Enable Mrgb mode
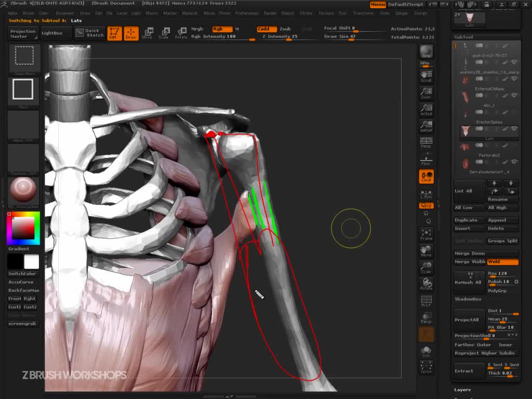This screenshot has height=399, width=532. (x=197, y=29)
